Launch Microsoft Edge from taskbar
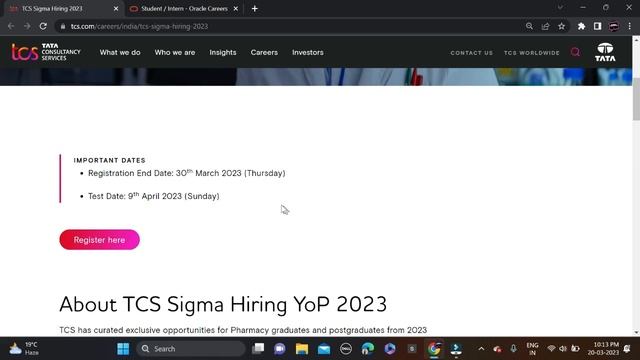 (x=368, y=349)
